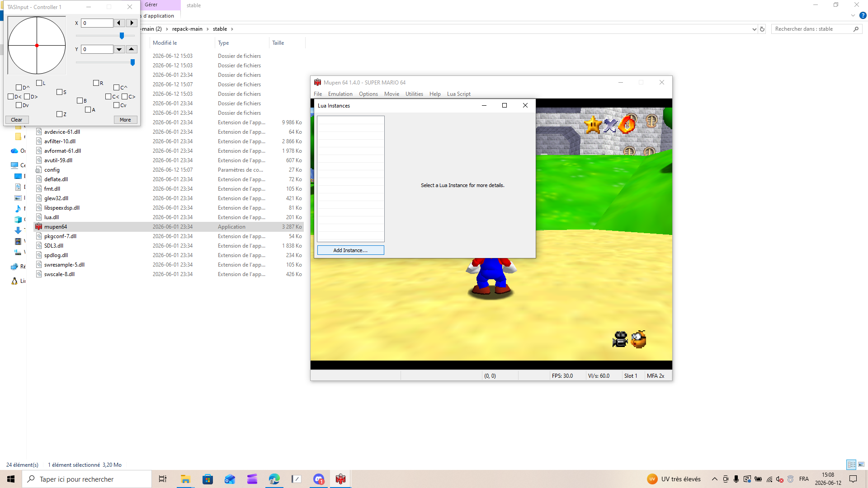Image resolution: width=868 pixels, height=488 pixels.
Task: Sort by the Type column header
Action: (x=241, y=43)
